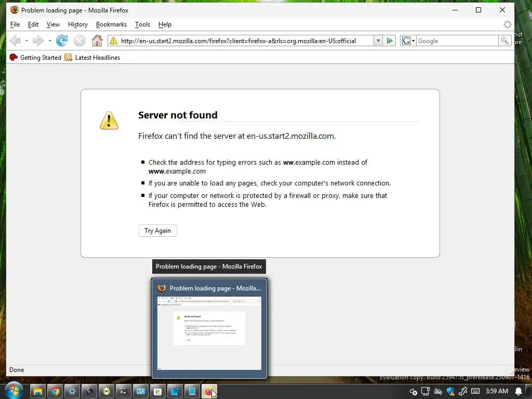This screenshot has width=532, height=399.
Task: Expand the address bar history dropdown
Action: coord(378,41)
